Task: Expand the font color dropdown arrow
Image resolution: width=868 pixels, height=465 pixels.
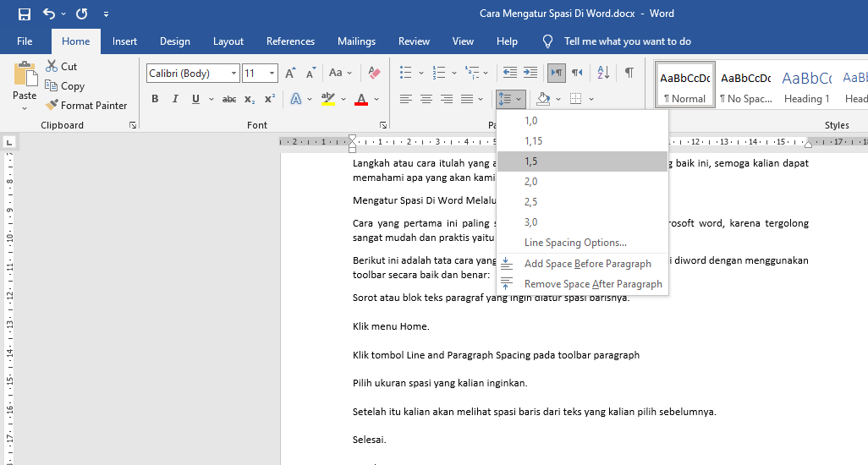Action: 376,99
